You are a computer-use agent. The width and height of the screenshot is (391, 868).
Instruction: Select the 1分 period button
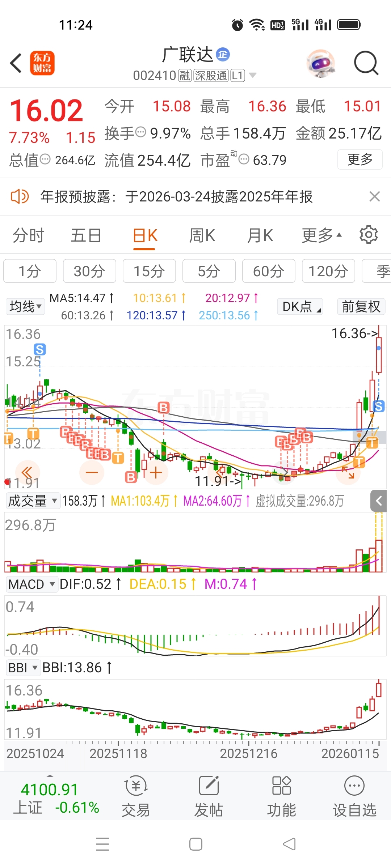tap(30, 271)
